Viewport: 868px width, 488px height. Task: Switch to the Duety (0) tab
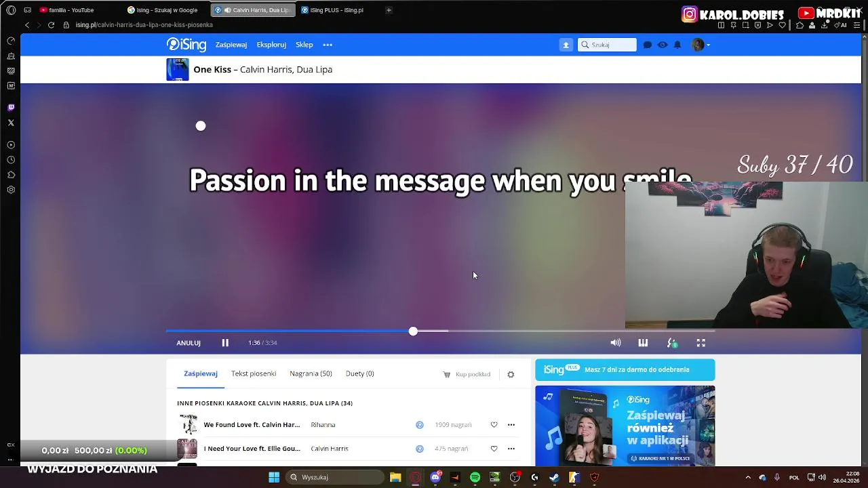coord(359,373)
